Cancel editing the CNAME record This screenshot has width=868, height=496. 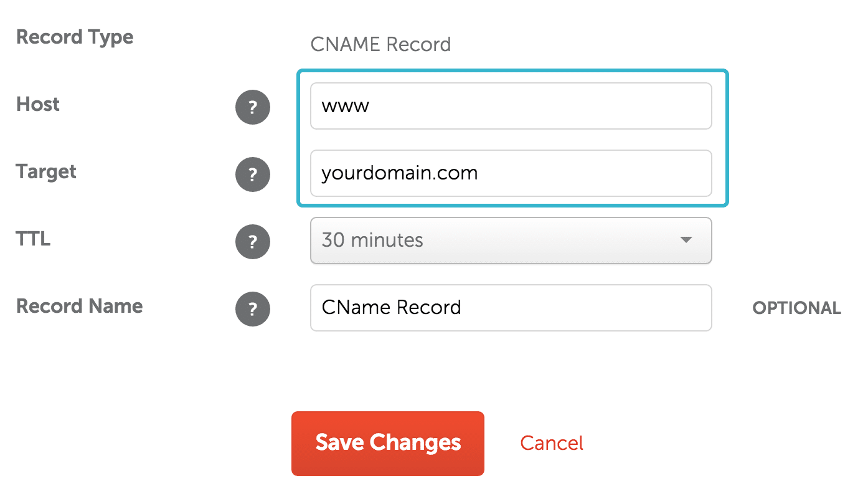point(551,443)
